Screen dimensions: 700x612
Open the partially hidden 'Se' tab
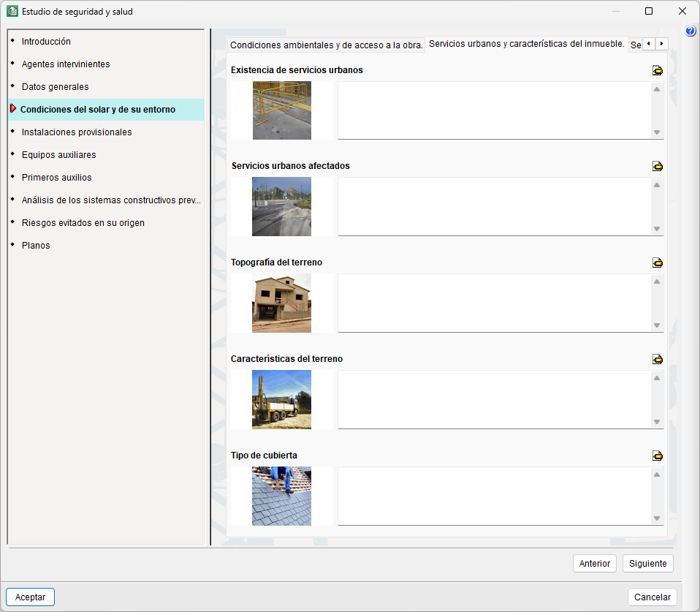[635, 45]
